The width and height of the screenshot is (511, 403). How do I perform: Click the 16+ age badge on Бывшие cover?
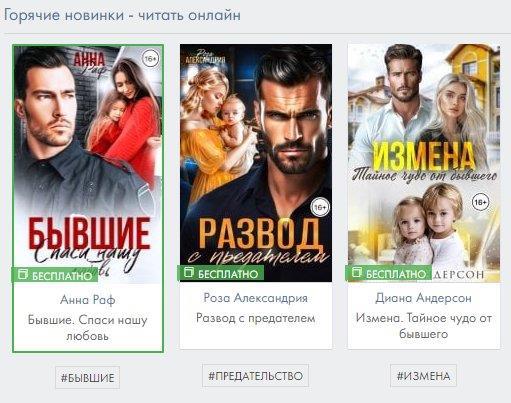tap(151, 59)
